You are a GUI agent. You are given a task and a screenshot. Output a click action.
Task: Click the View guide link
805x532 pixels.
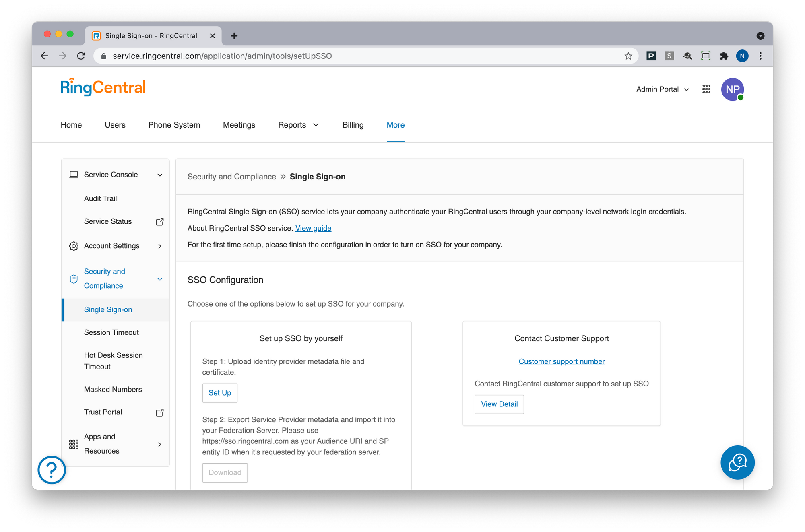(313, 228)
